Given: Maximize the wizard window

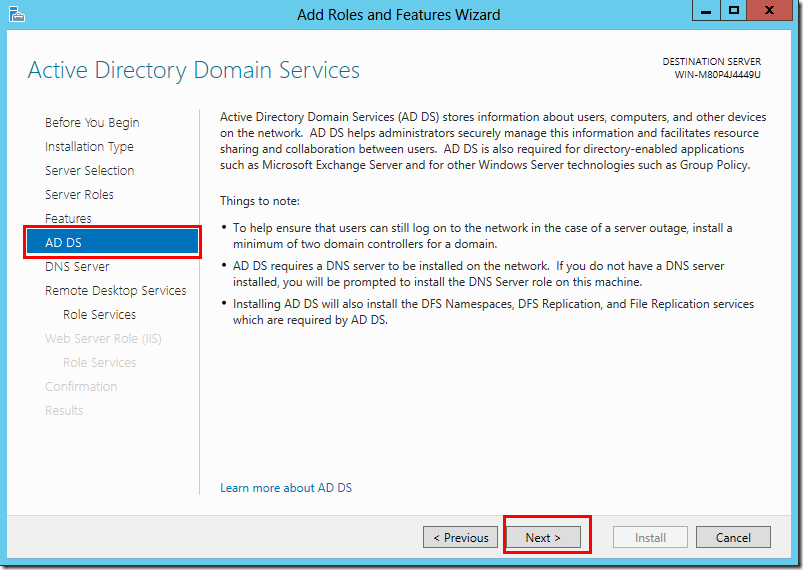Looking at the screenshot, I should pyautogui.click(x=735, y=12).
